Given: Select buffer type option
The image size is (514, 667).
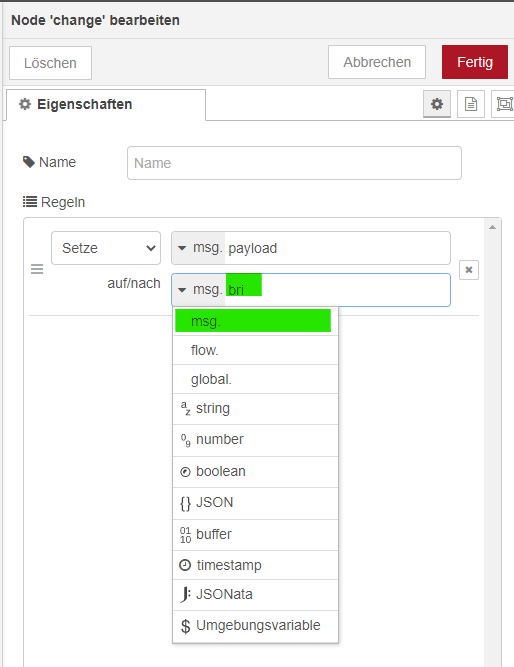Looking at the screenshot, I should coord(255,535).
